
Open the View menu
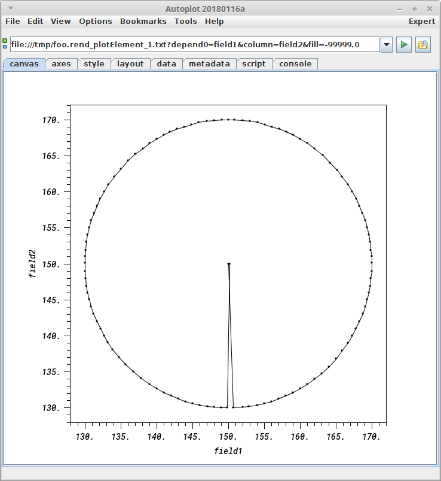(61, 21)
